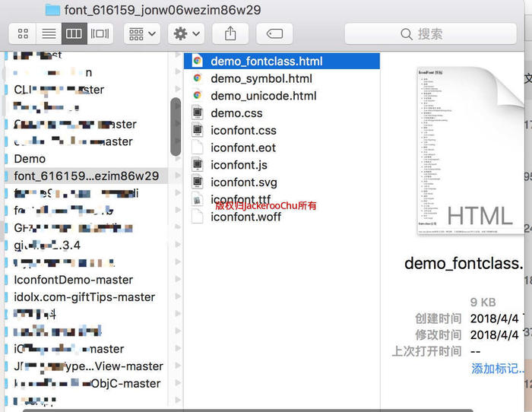Click the 9 KB file size value
This screenshot has width=532, height=412.
(x=483, y=302)
